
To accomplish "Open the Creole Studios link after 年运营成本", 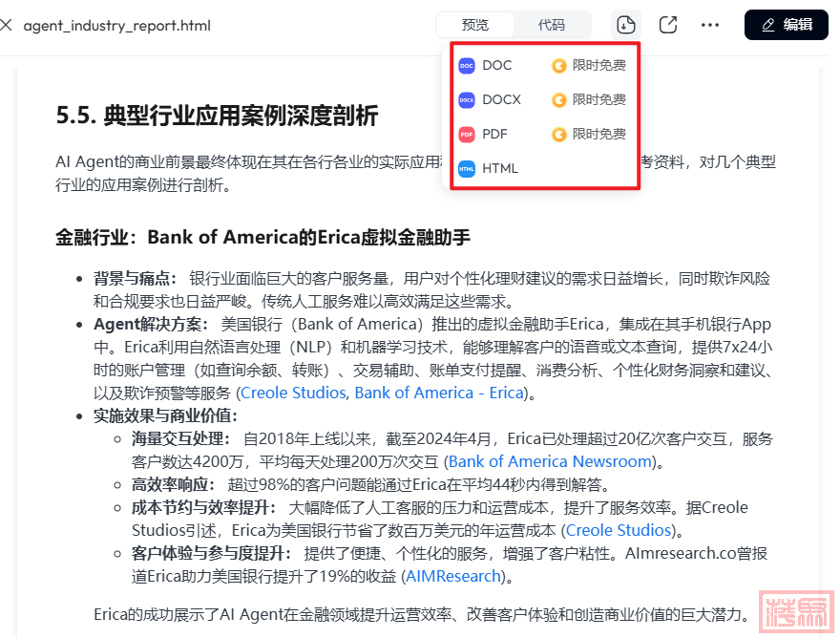I will (x=619, y=530).
